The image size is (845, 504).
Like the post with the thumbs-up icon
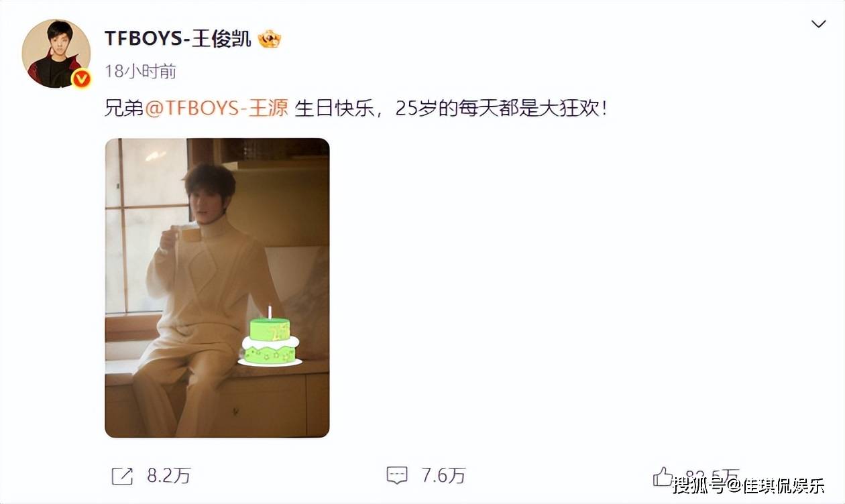(x=663, y=476)
